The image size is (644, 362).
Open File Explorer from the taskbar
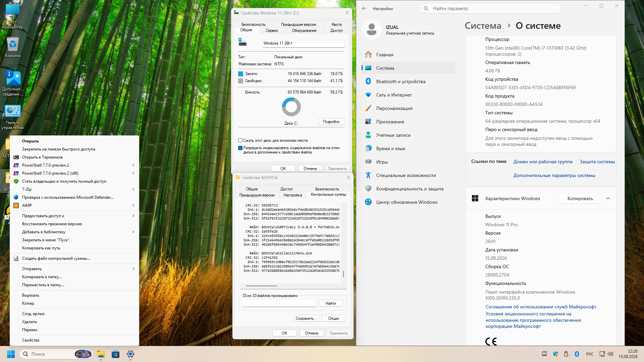click(101, 354)
